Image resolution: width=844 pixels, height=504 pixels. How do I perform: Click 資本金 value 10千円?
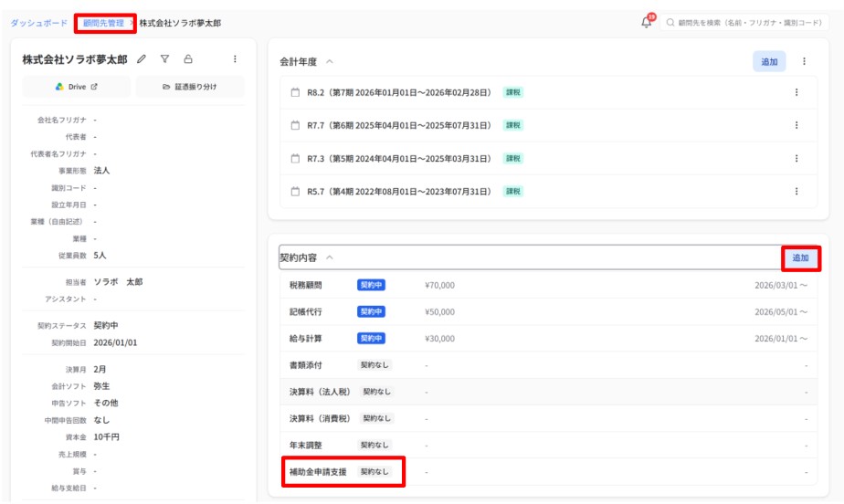pos(106,436)
